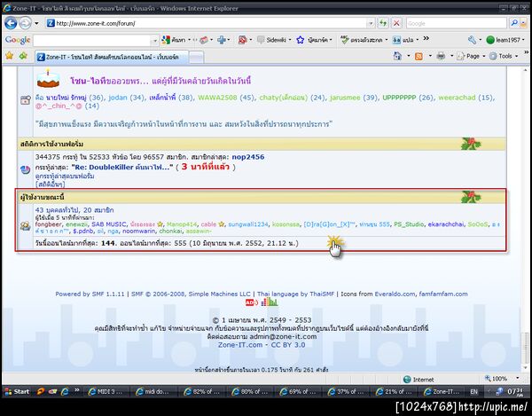Open birthday member jodan profile
This screenshot has width=532, height=416.
[x=118, y=98]
